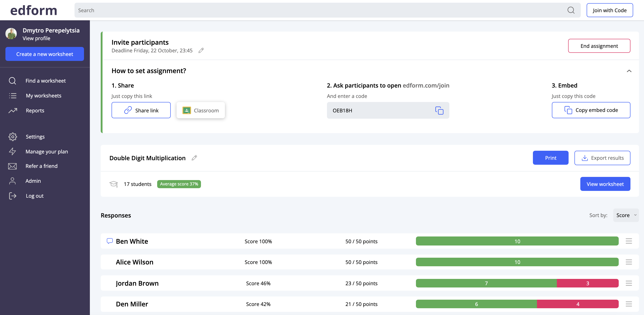The image size is (644, 315).
Task: Click '23 / 50 points' for Jordan Brown
Action: pyautogui.click(x=361, y=283)
